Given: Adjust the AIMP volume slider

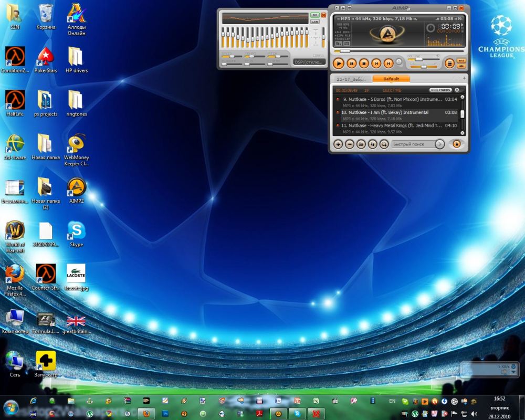Looking at the screenshot, I should 423,59.
